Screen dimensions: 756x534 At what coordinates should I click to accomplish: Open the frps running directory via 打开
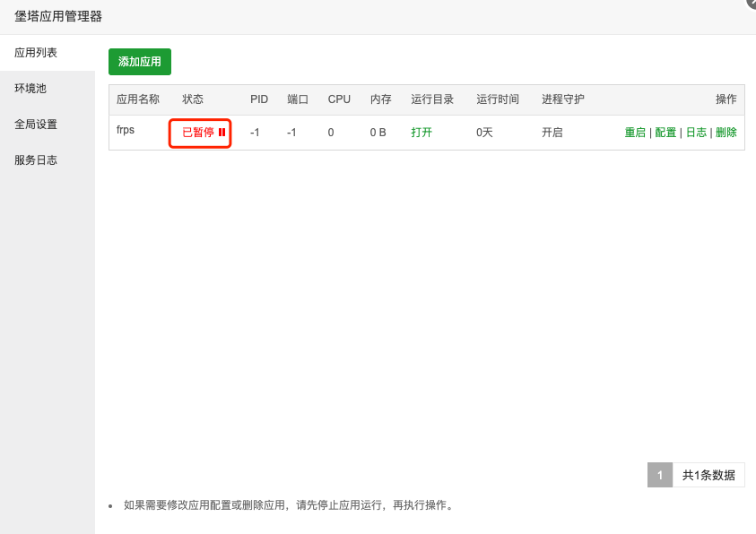(x=421, y=133)
